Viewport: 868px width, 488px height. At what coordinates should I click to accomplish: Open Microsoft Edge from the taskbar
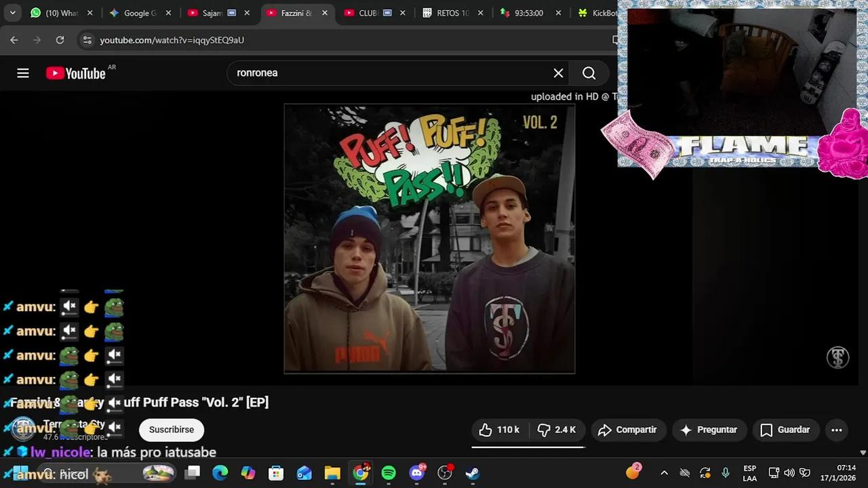[220, 472]
